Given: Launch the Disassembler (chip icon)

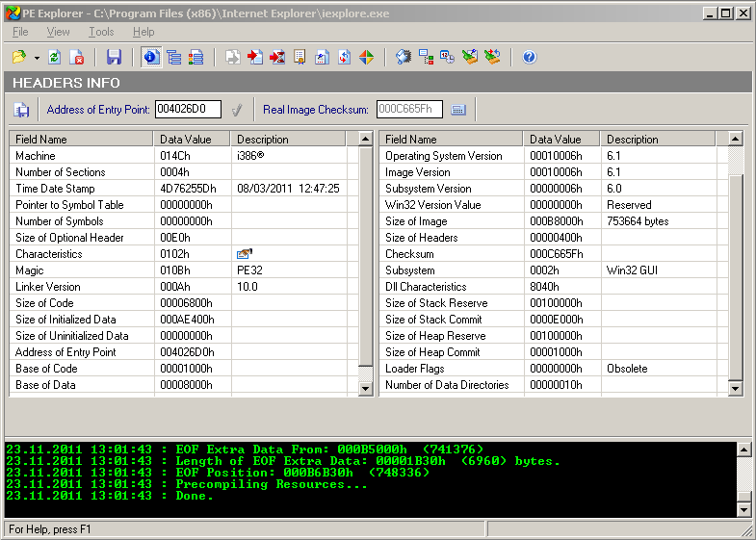Looking at the screenshot, I should click(x=404, y=58).
